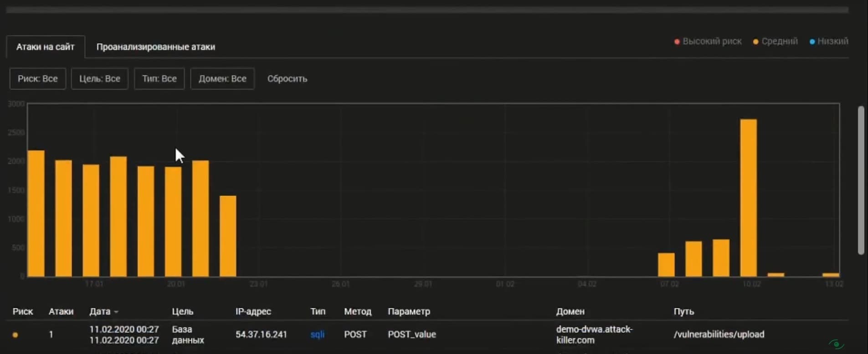Click the 11.02.2020 00:27 date cell
Screen dimensions: 868x354
coord(124,334)
